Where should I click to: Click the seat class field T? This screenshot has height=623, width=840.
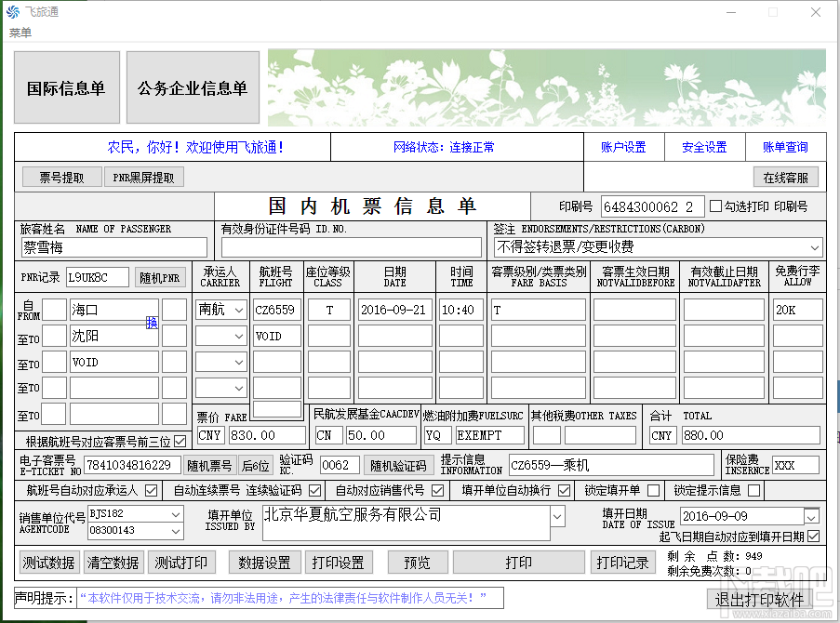pyautogui.click(x=329, y=310)
